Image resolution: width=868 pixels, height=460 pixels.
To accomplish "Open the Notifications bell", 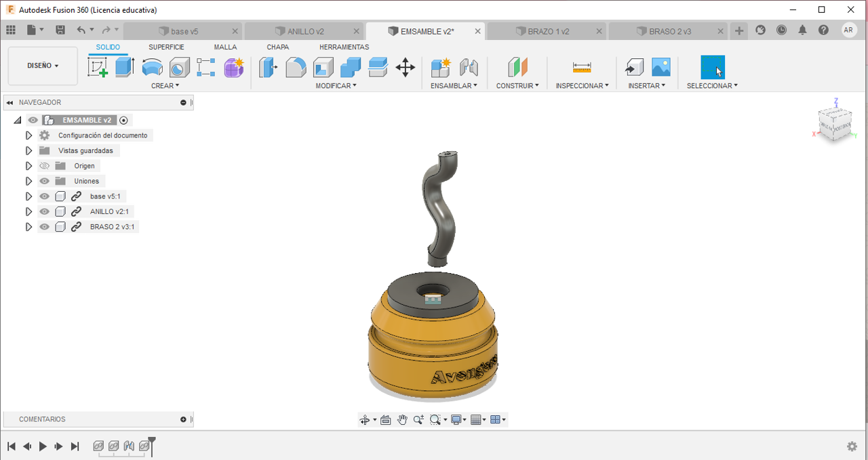I will (x=802, y=30).
